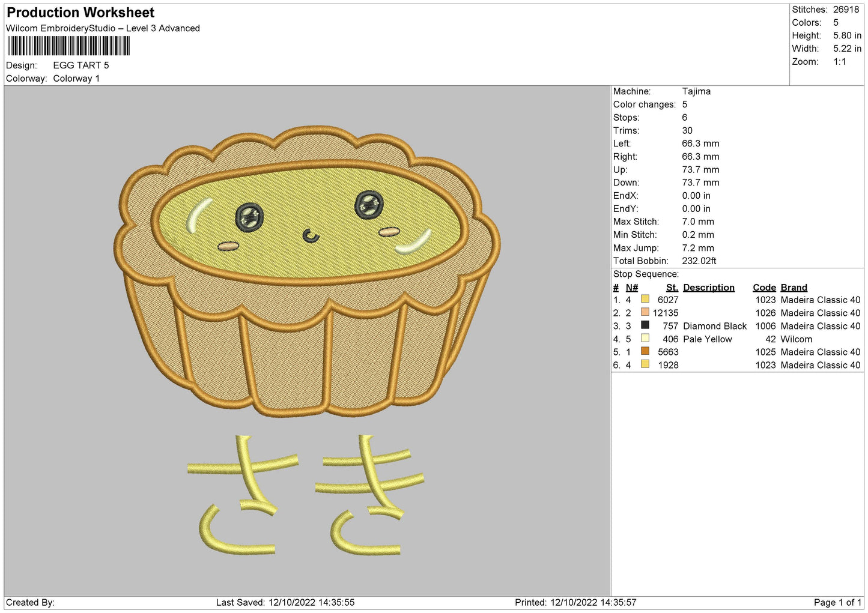Click the zoom value '1:1'

click(x=840, y=62)
